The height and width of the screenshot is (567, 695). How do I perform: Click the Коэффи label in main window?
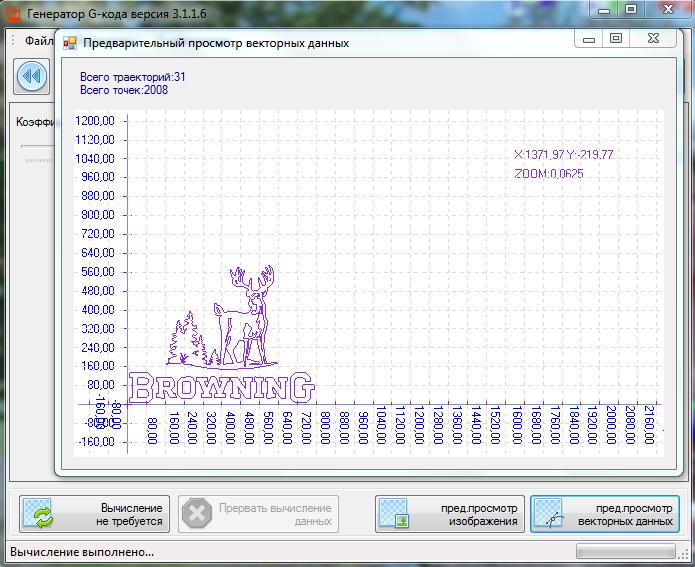coord(35,122)
